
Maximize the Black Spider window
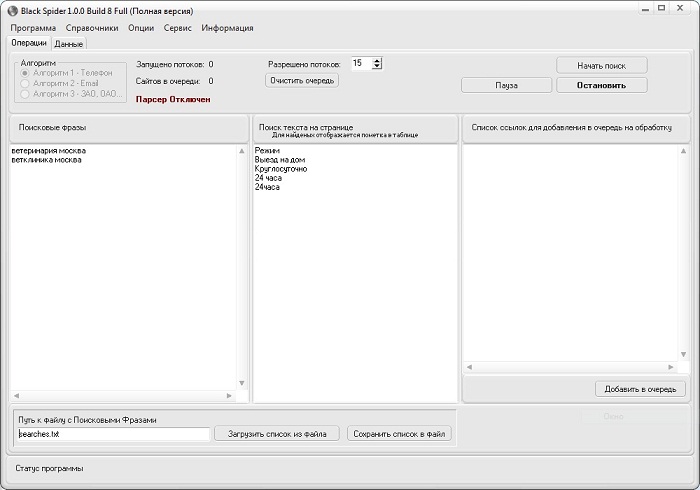[x=662, y=8]
